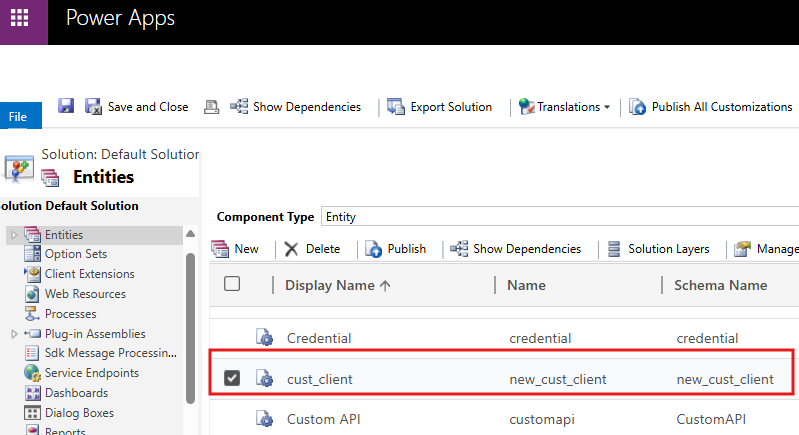This screenshot has height=435, width=799.
Task: Click the New entity icon
Action: 220,249
